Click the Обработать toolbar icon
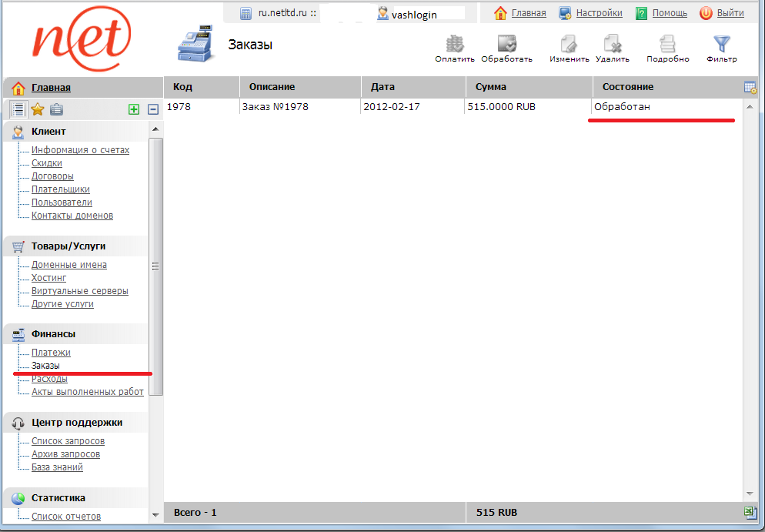This screenshot has height=532, width=765. click(x=506, y=45)
